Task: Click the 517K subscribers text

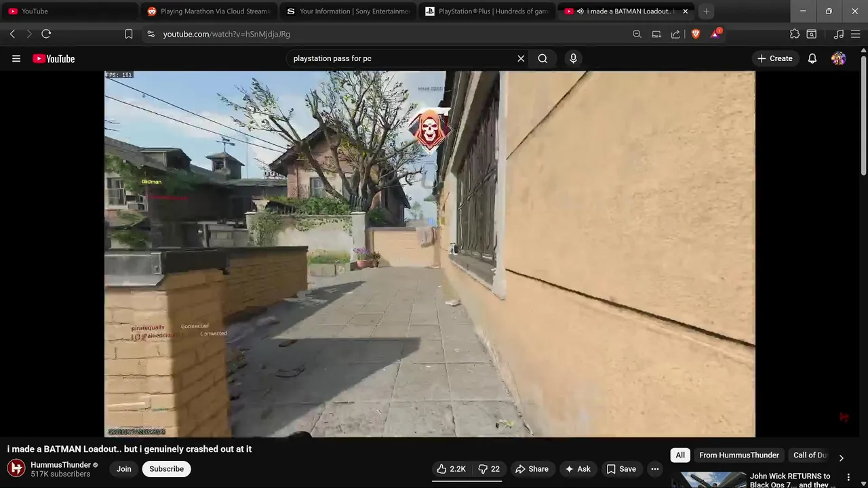Action: point(60,474)
